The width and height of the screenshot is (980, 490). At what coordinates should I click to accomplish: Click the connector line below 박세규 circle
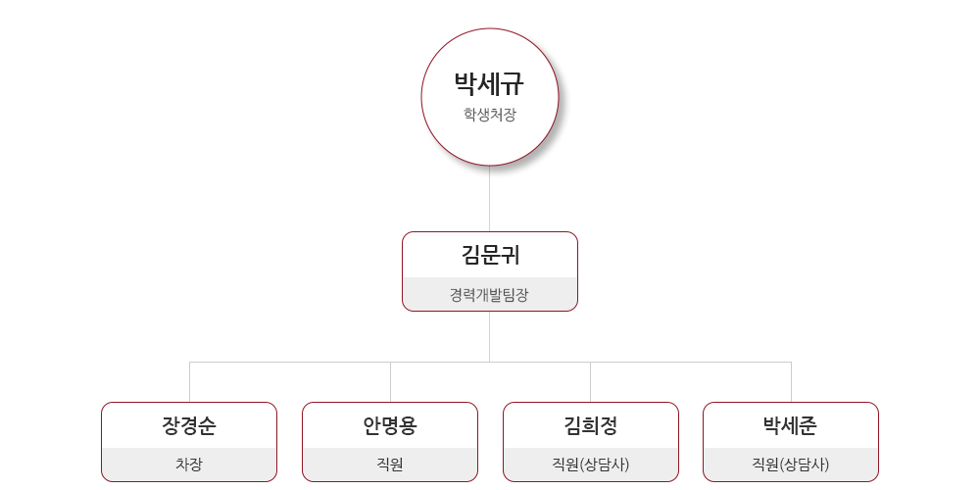[x=489, y=199]
